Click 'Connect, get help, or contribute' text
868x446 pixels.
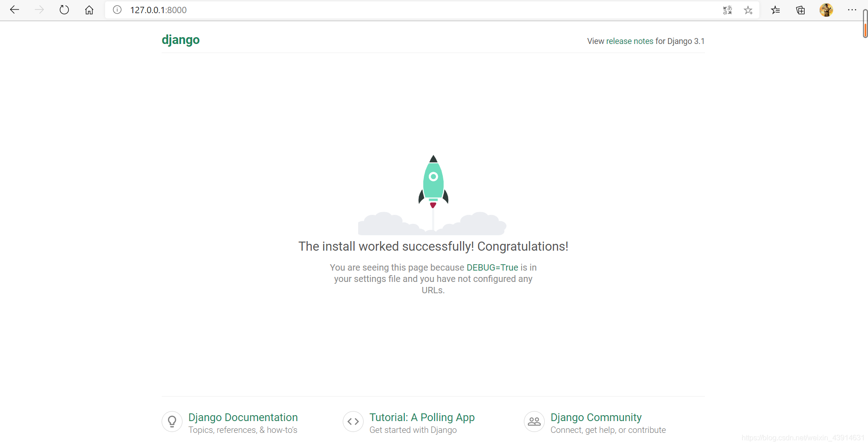(x=608, y=430)
